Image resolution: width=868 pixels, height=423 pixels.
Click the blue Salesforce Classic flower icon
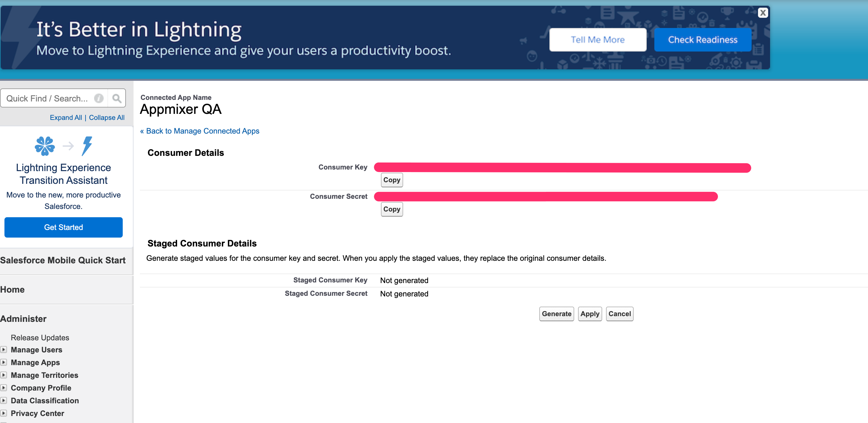point(45,146)
